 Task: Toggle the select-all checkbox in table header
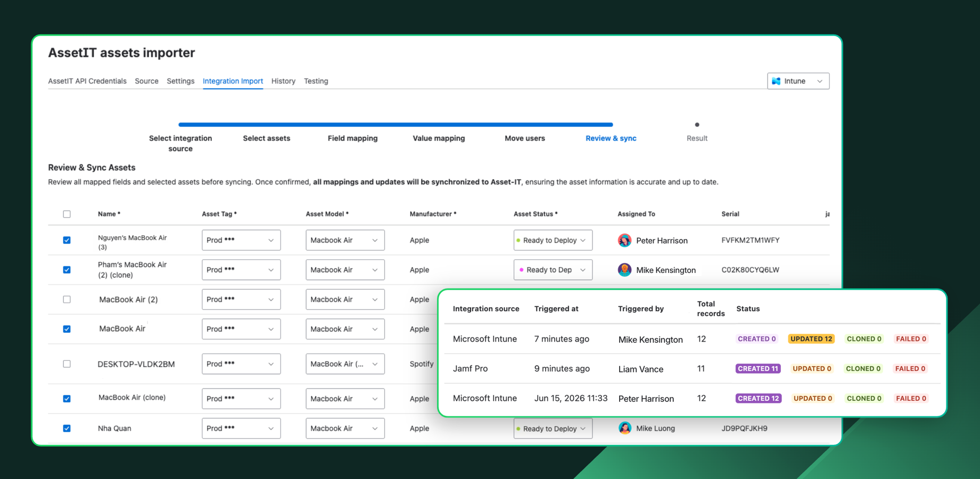click(67, 214)
